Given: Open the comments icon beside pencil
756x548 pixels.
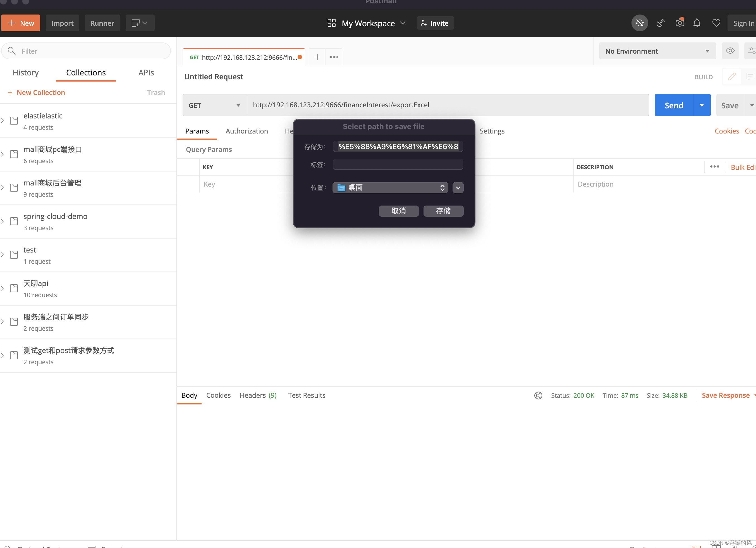Looking at the screenshot, I should click(750, 77).
